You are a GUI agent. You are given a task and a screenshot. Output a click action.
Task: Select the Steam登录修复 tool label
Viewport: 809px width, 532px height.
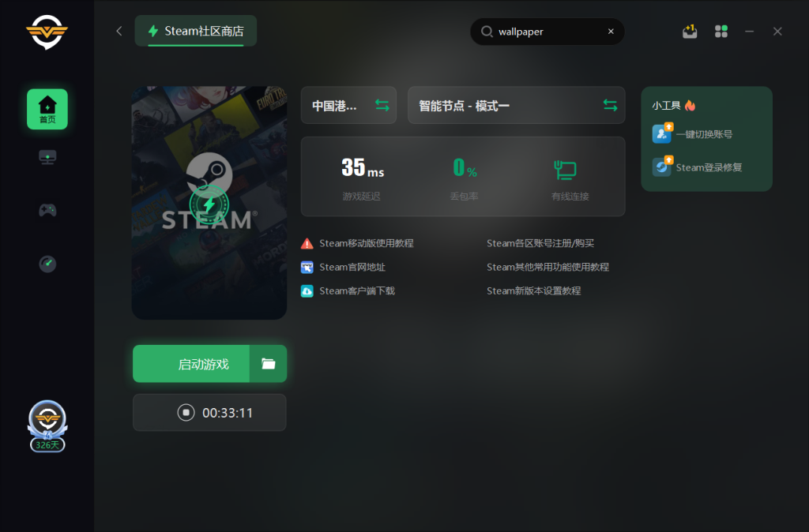pyautogui.click(x=709, y=167)
